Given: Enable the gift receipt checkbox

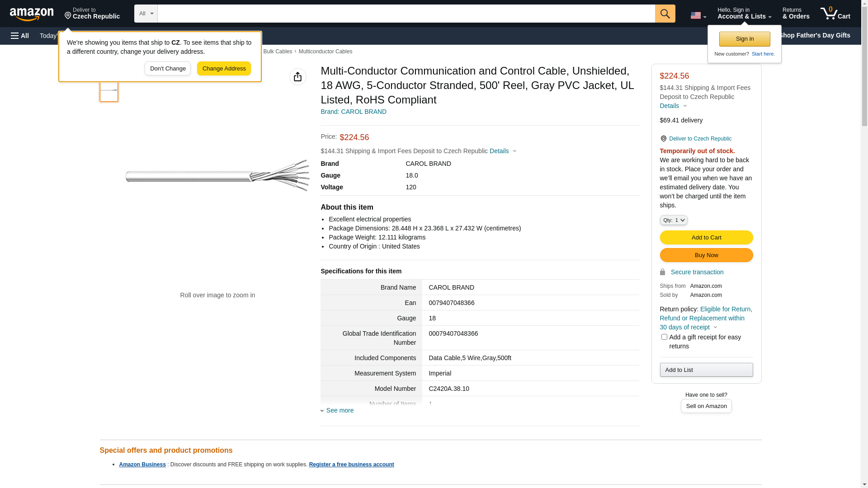Looking at the screenshot, I should tap(664, 337).
